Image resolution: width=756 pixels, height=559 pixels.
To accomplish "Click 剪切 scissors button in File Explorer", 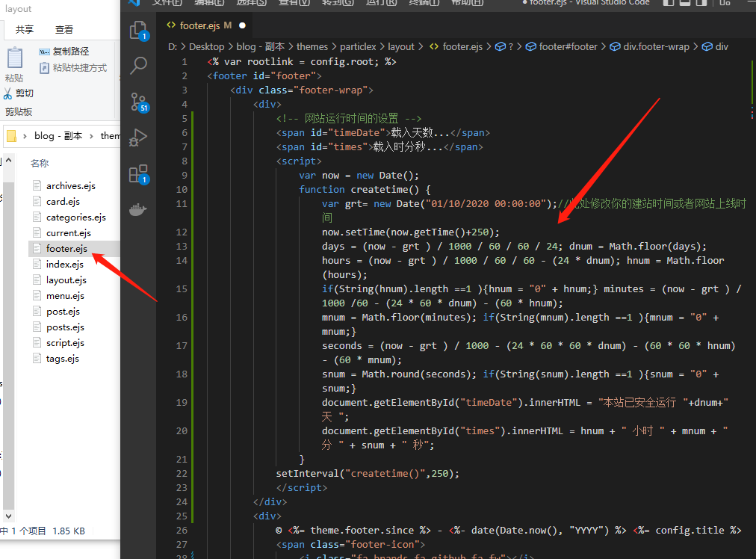I will click(19, 93).
